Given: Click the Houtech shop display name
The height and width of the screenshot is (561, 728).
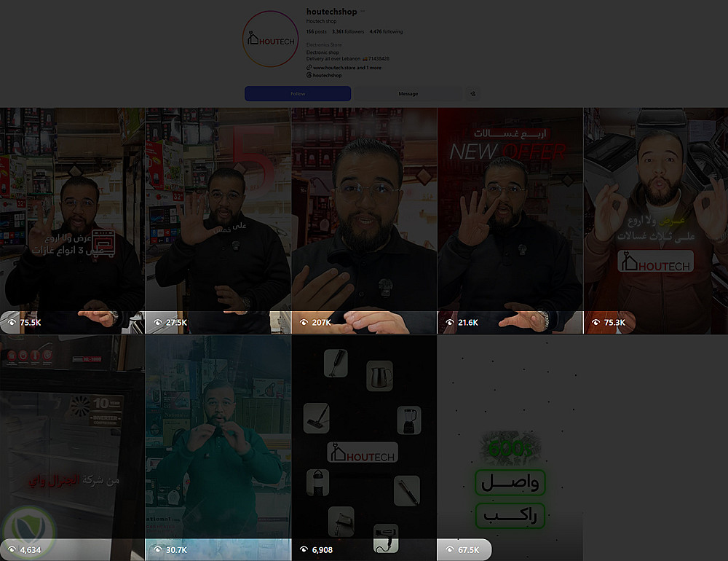Looking at the screenshot, I should click(x=321, y=21).
